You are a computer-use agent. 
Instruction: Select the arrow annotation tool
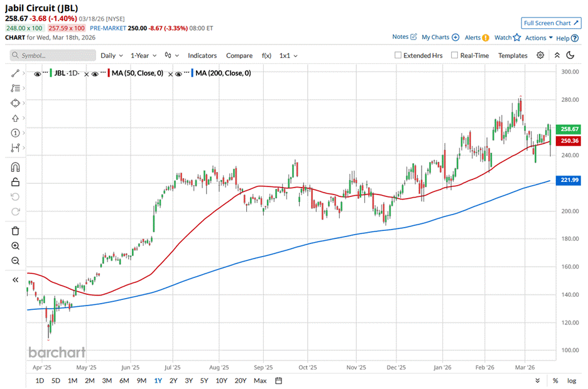pyautogui.click(x=15, y=118)
